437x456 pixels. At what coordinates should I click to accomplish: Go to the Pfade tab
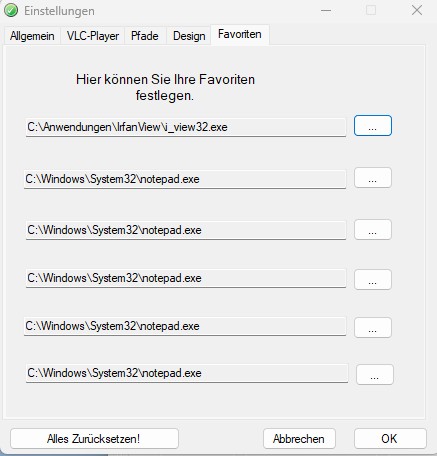145,36
